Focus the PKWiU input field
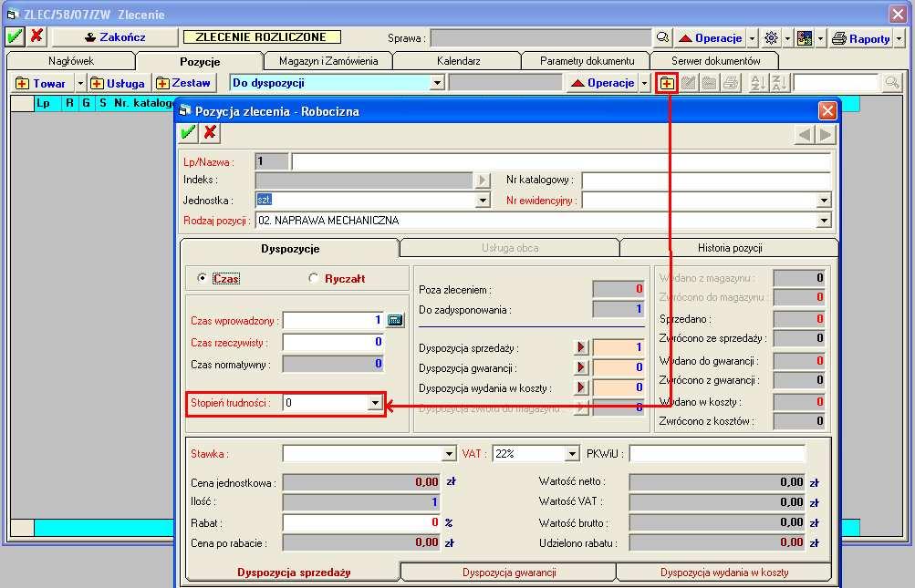 (717, 454)
